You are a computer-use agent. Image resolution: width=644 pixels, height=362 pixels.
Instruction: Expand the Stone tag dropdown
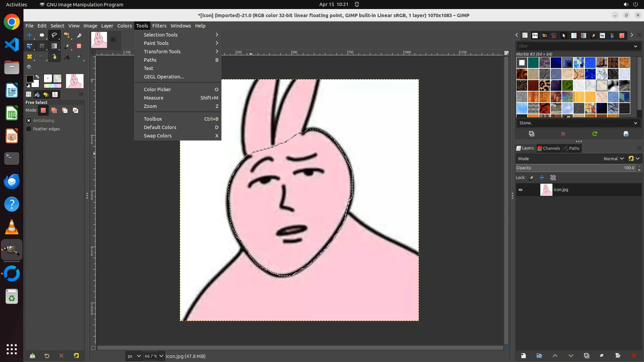pyautogui.click(x=635, y=123)
